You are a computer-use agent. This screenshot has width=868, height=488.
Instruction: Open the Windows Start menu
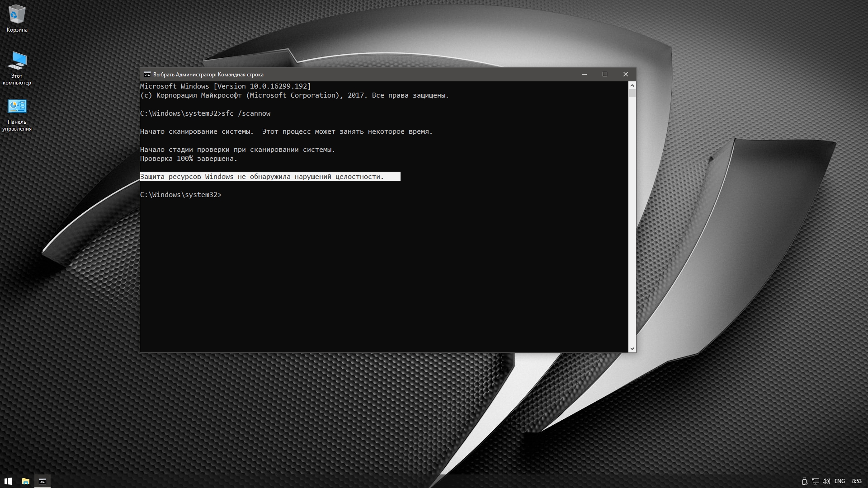(x=8, y=481)
